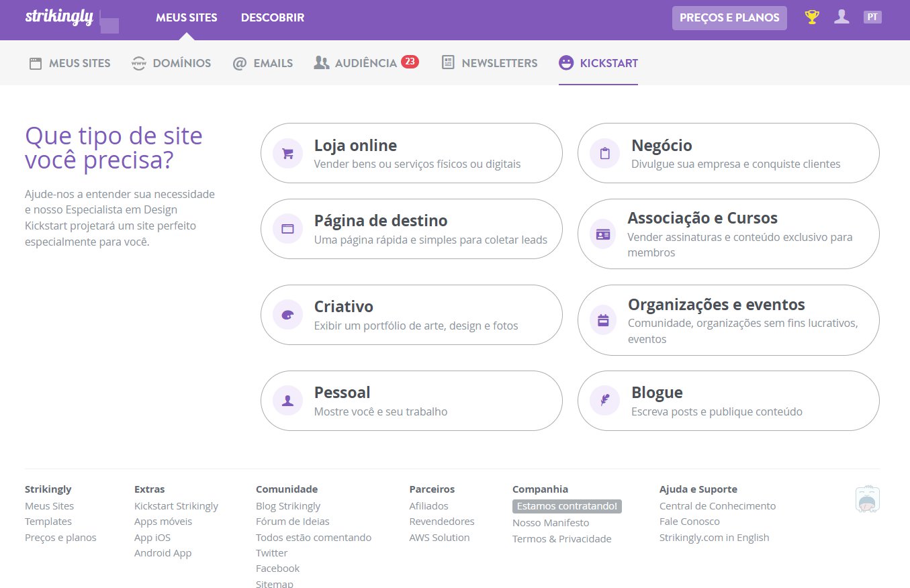Switch to the Audiência tab
The image size is (910, 588).
click(366, 63)
